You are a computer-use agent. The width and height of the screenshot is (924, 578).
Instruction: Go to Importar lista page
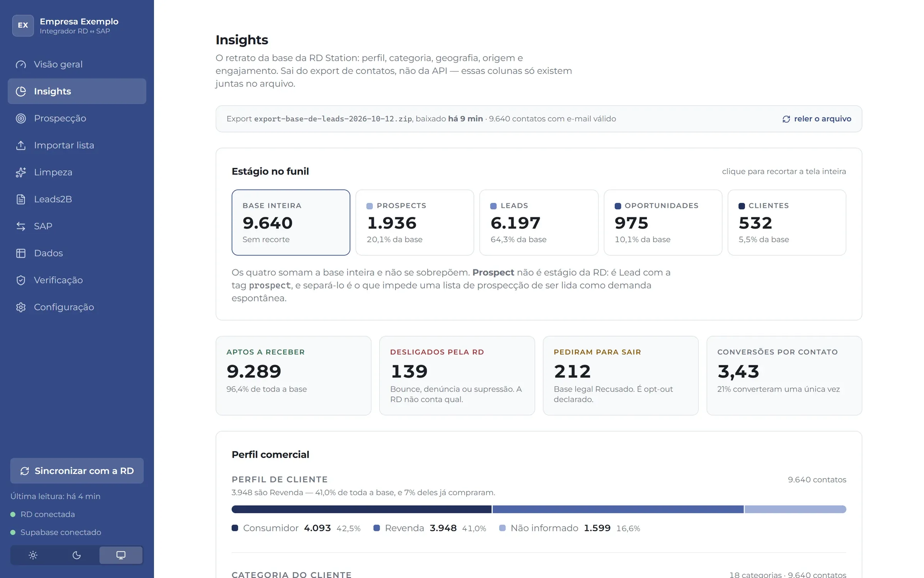(x=77, y=145)
